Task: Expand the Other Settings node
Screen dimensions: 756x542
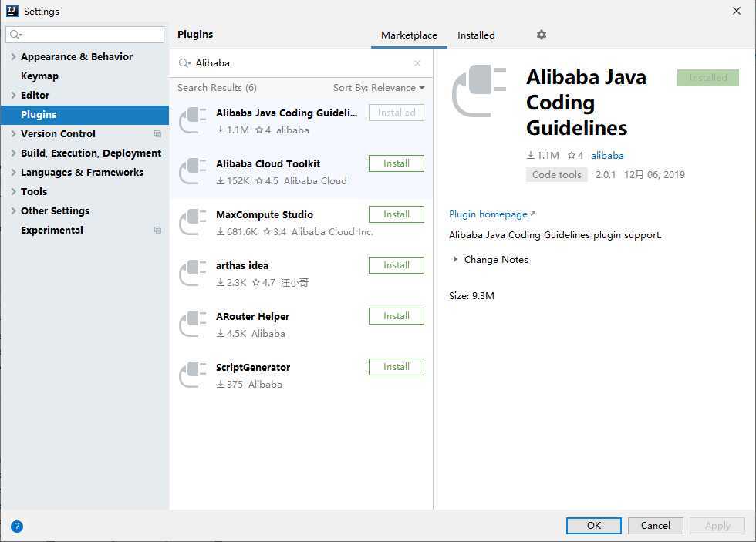Action: click(x=13, y=210)
